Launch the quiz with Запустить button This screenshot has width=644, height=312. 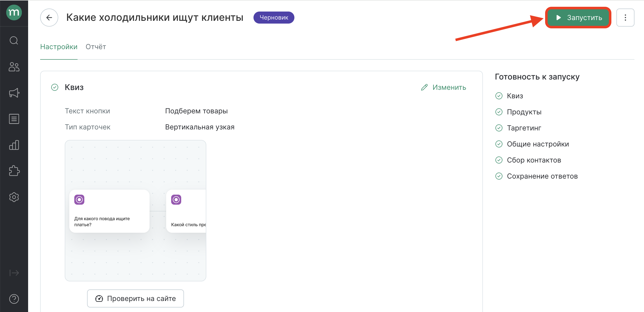coord(578,18)
